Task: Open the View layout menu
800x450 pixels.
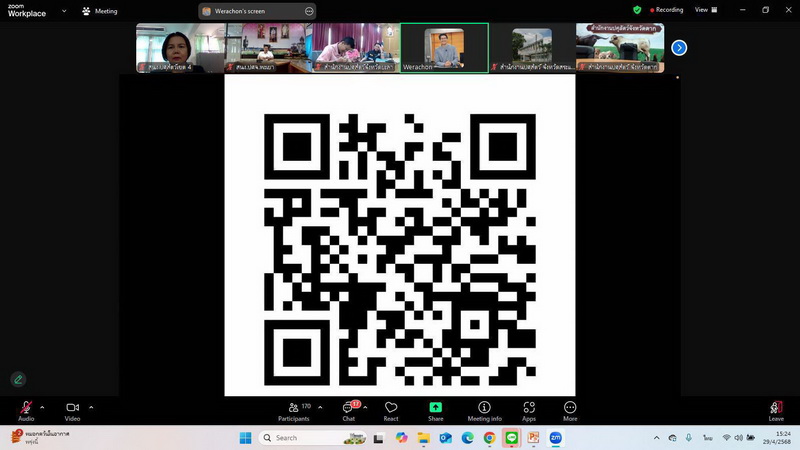Action: 706,10
